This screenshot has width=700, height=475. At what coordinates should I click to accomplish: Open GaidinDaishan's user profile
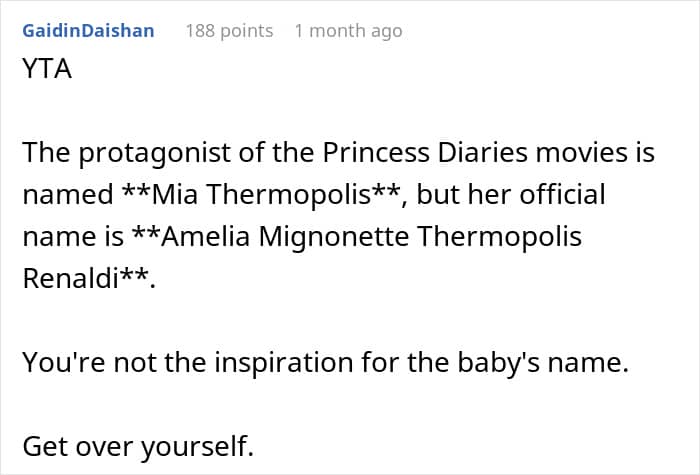tap(88, 30)
